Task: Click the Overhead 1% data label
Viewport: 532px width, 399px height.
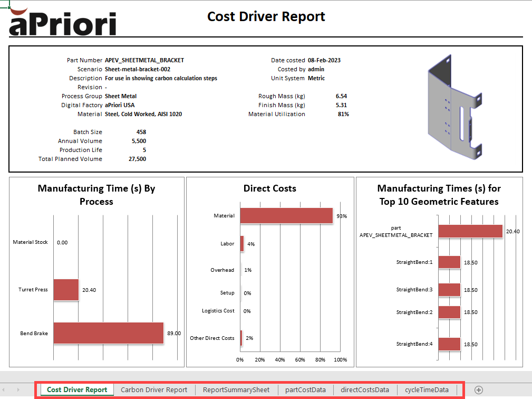Action: [x=248, y=270]
